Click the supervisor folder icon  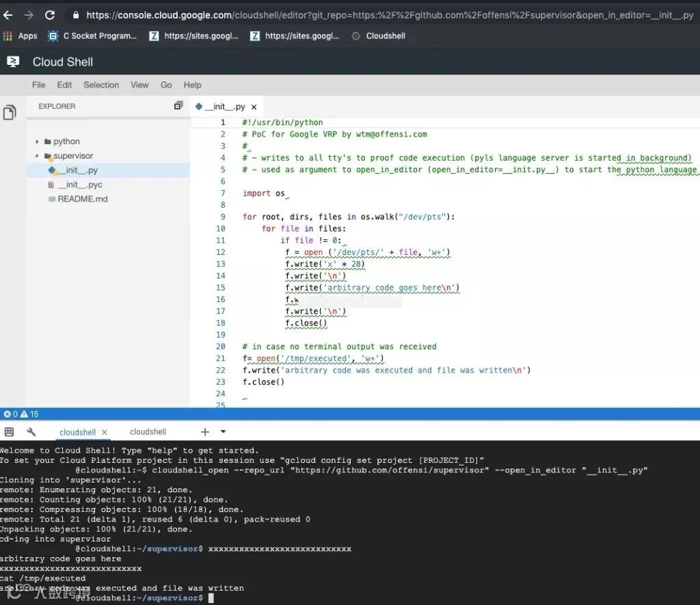point(48,156)
